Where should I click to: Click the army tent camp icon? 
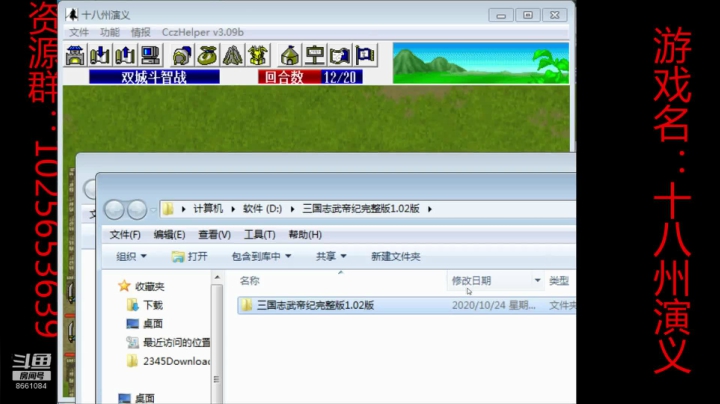(x=290, y=55)
